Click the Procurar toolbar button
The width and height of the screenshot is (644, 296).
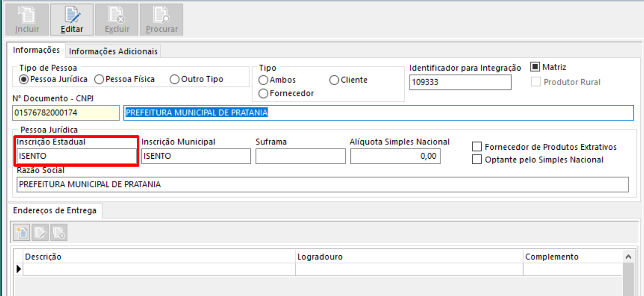pyautogui.click(x=162, y=19)
